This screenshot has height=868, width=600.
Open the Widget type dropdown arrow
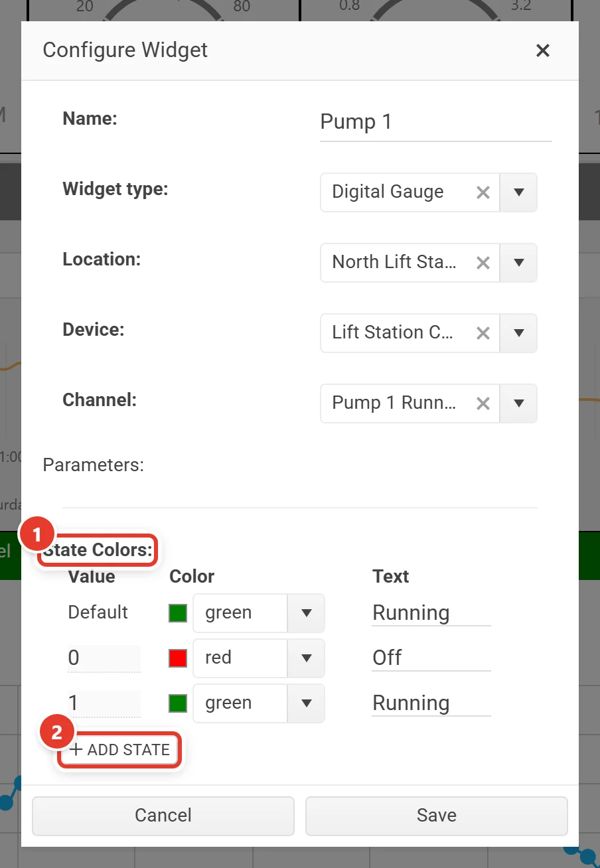(x=518, y=192)
